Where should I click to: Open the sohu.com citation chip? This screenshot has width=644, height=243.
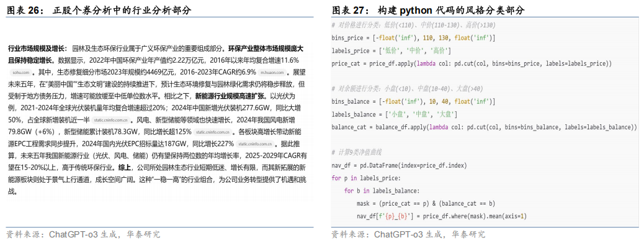[20, 73]
